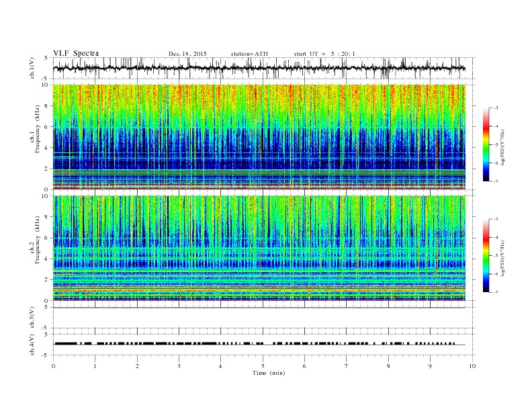Screen dimensions: 532x411
Task: Click the 'ch.3(V)' axis label
Action: [32, 318]
